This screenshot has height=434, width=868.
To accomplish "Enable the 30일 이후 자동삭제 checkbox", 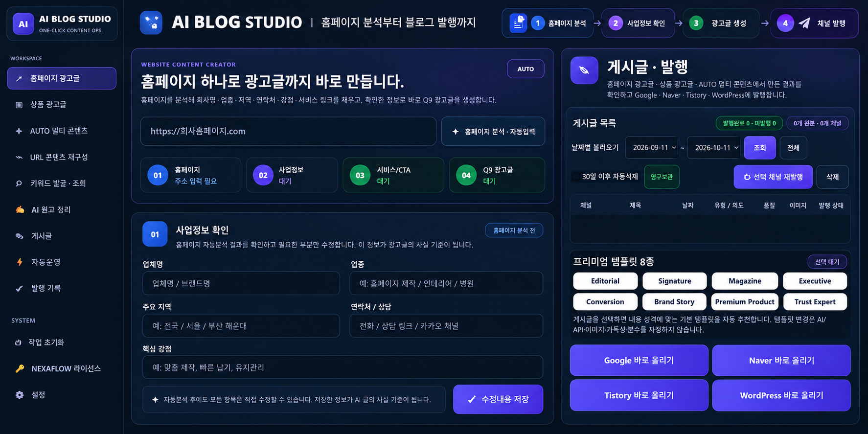I will [x=576, y=177].
